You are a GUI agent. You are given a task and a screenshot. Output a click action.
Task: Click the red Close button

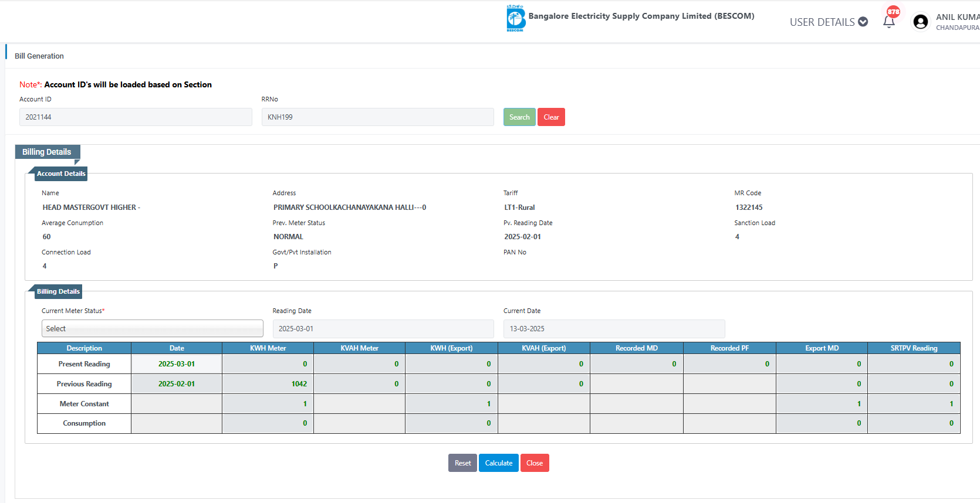(x=535, y=463)
